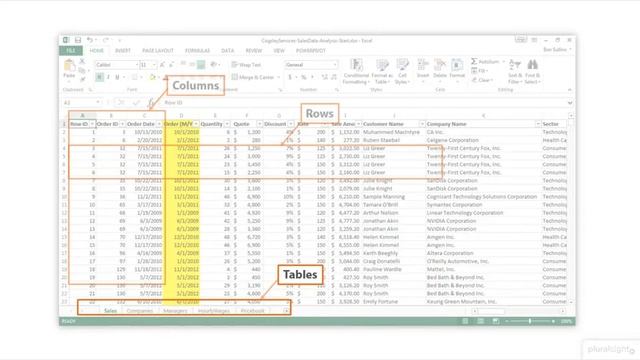Switch to the FORMULAS ribbon tab
Image resolution: width=640 pixels, height=360 pixels.
tap(198, 51)
